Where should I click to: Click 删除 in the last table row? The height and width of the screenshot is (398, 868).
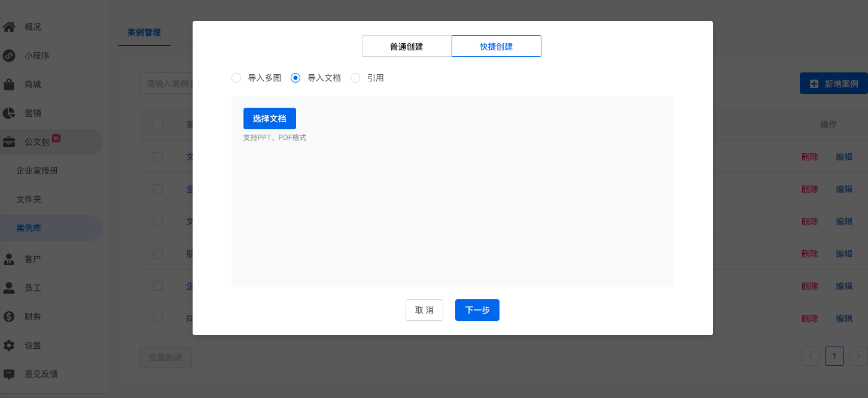click(810, 318)
